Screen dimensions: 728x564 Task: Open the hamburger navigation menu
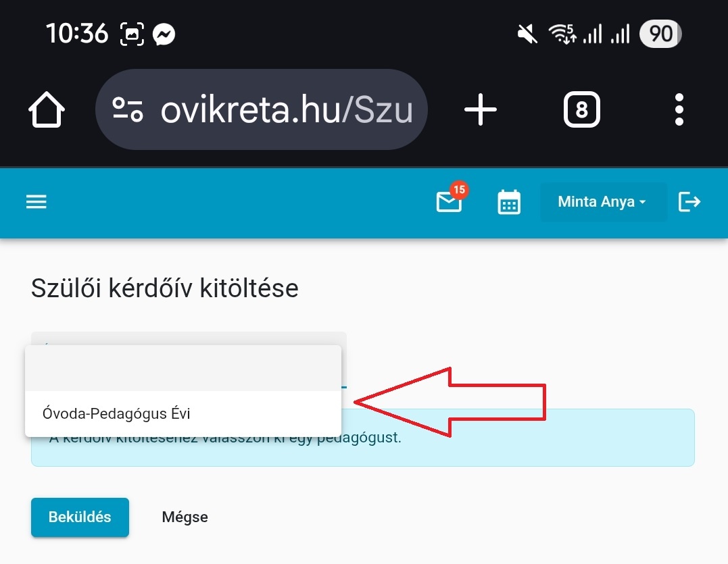point(37,202)
